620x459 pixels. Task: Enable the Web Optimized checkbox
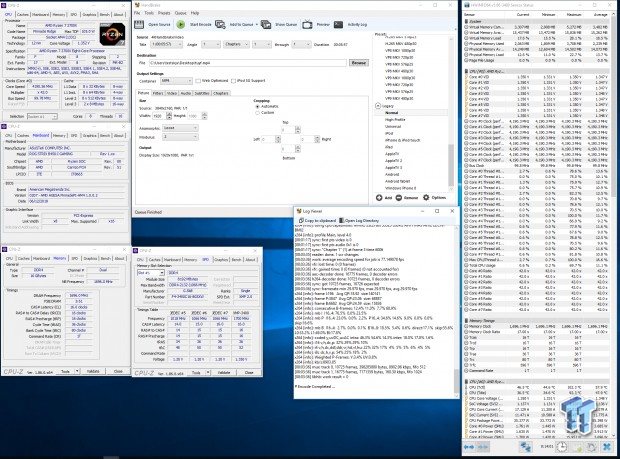(198, 81)
